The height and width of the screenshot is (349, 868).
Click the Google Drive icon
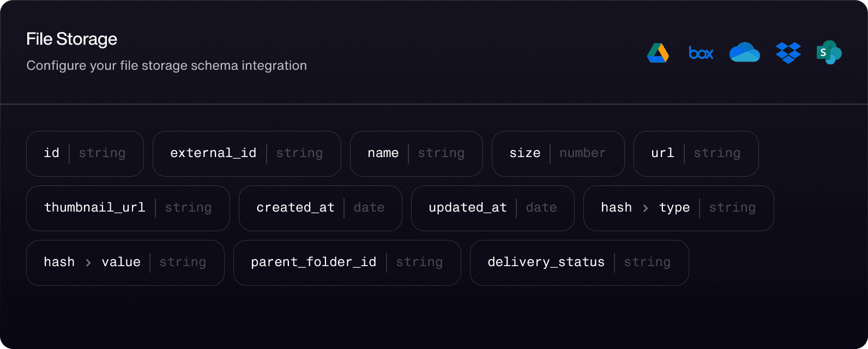click(x=658, y=53)
